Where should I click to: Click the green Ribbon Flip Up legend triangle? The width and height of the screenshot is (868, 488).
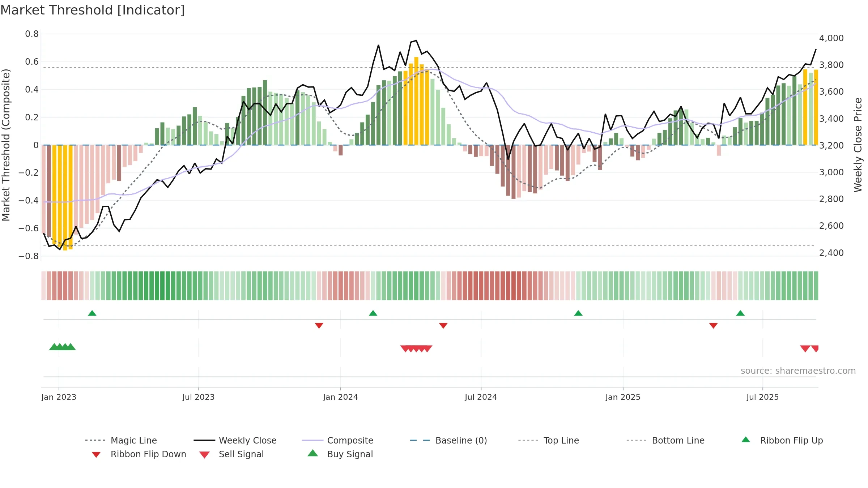pos(746,440)
